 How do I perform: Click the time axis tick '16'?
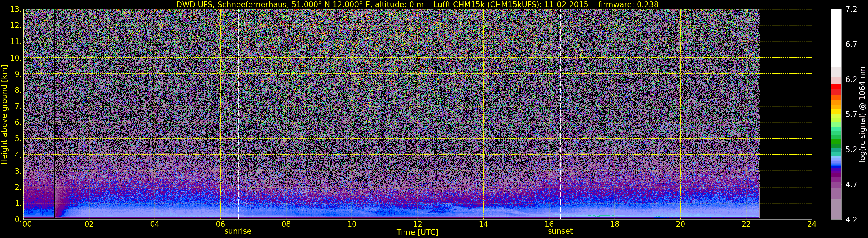click(x=549, y=224)
